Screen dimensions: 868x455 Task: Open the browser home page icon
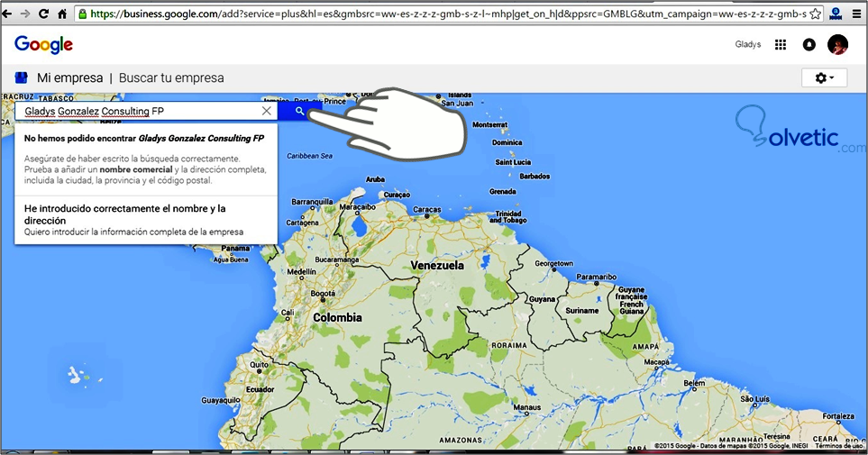tap(62, 14)
